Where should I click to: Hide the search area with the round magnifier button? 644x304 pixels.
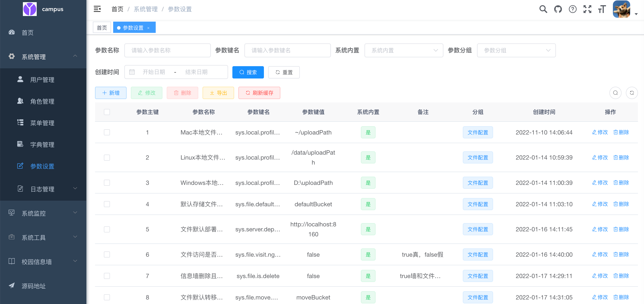pos(615,93)
